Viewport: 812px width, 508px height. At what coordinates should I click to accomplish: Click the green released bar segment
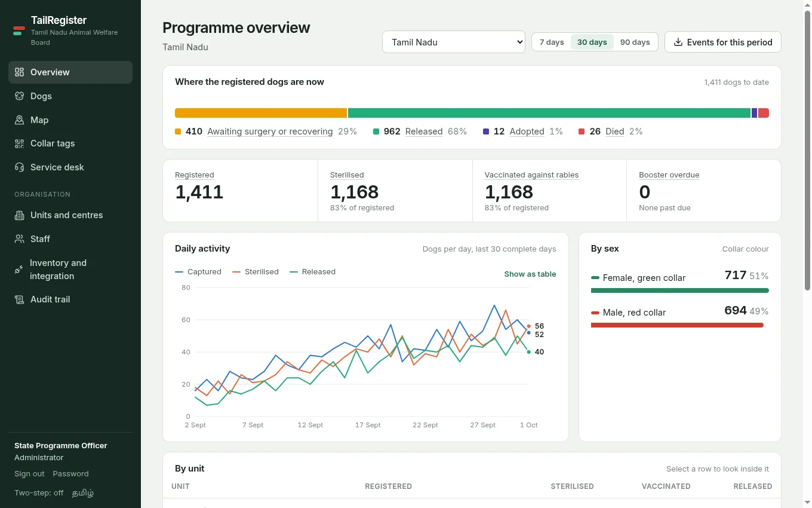click(x=549, y=113)
